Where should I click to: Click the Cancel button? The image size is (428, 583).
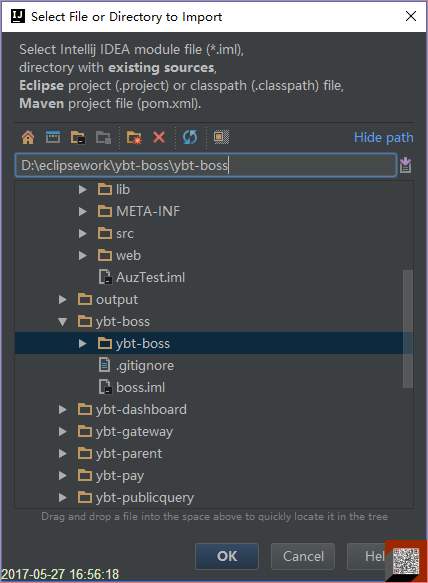303,556
